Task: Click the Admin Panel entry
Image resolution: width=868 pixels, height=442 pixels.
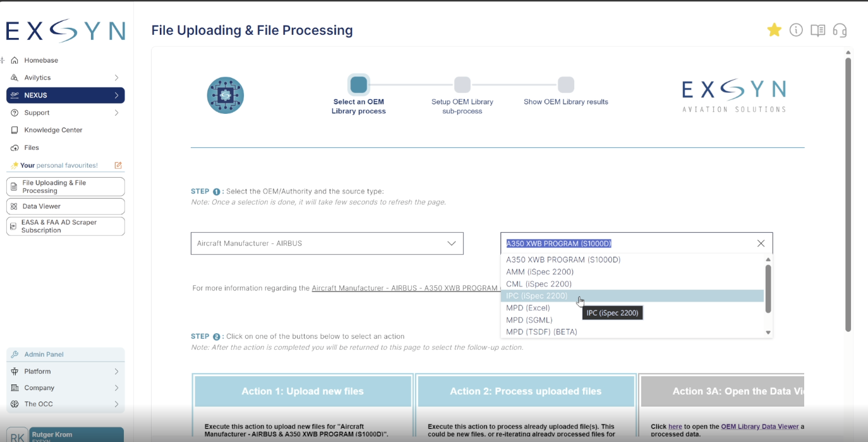Action: [66, 355]
